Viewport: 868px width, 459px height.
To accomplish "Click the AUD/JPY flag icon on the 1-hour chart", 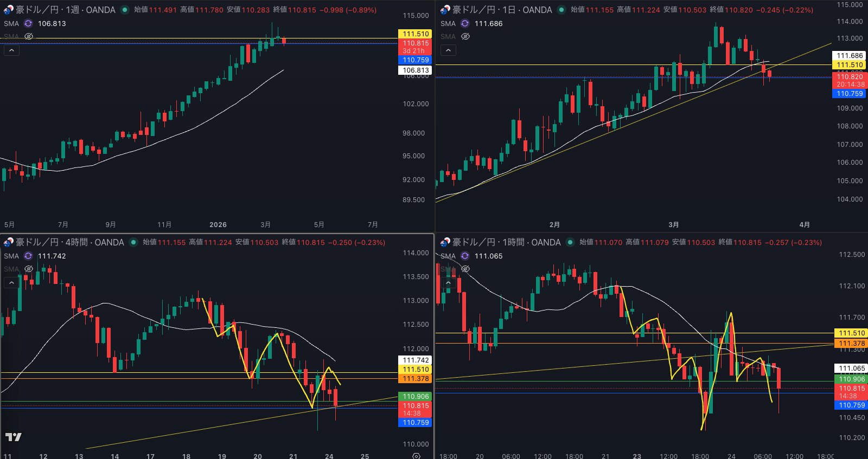I will (445, 242).
